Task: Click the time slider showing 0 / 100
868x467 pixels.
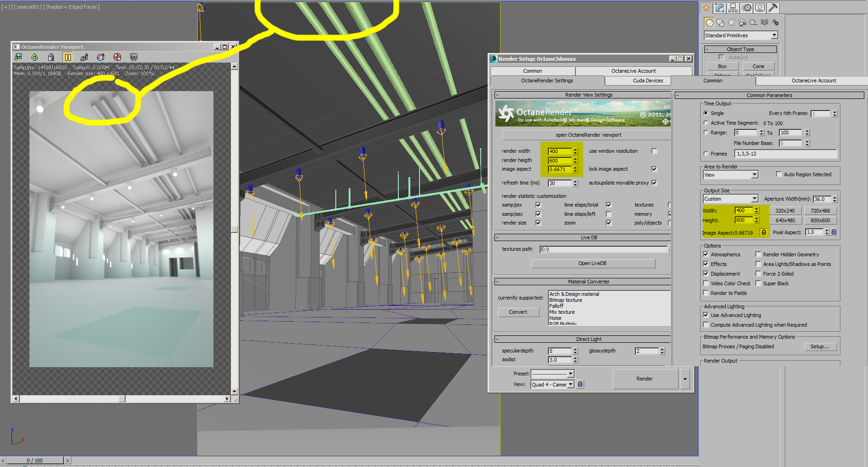Action: point(34,461)
